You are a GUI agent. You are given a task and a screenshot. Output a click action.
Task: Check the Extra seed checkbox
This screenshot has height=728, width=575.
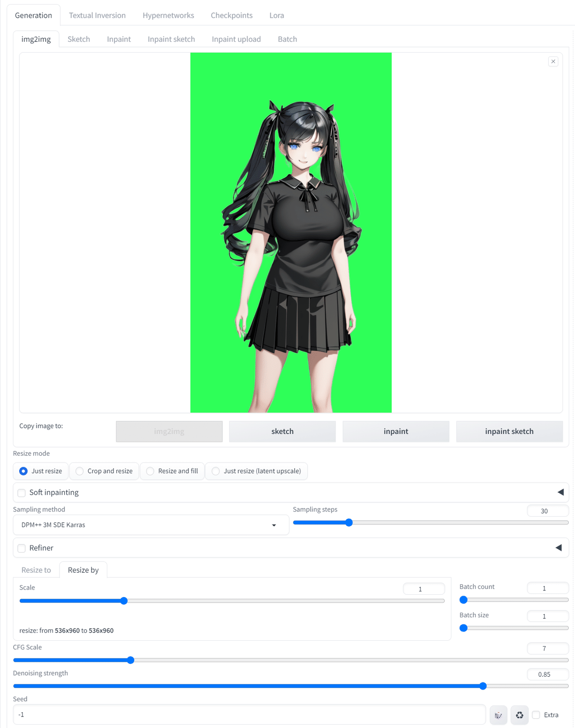point(536,715)
